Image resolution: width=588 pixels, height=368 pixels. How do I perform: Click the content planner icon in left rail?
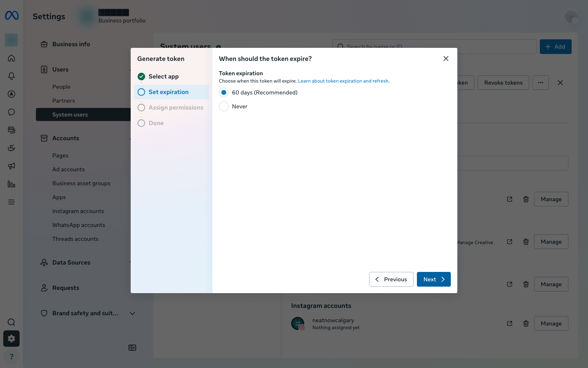[11, 130]
